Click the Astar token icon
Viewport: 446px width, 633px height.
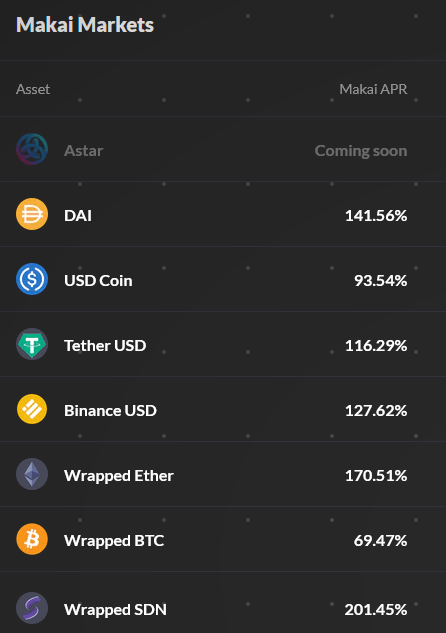(32, 149)
